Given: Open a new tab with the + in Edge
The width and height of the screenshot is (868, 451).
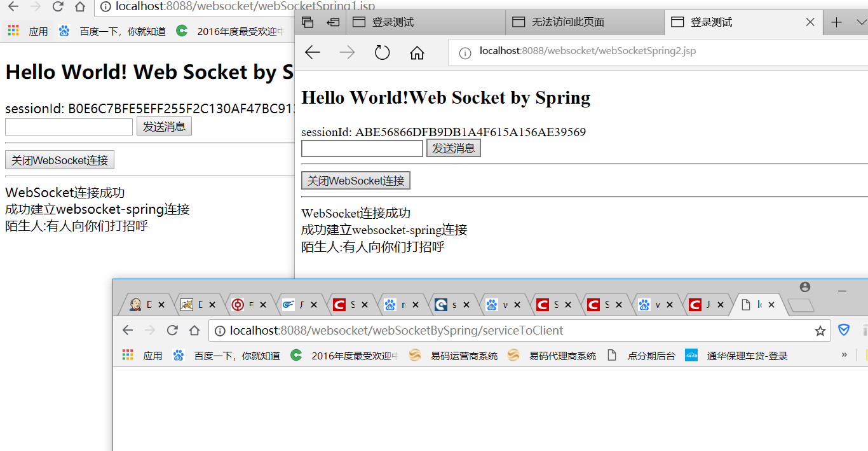Looking at the screenshot, I should click(x=835, y=22).
